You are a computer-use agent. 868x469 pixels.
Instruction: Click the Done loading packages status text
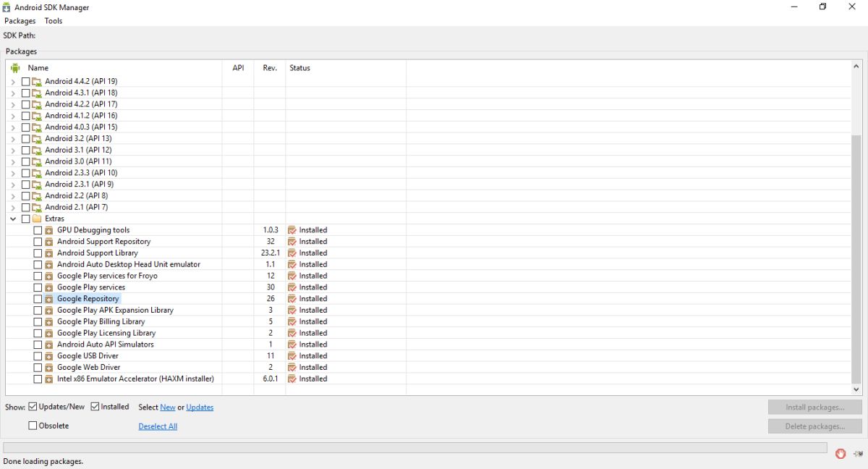coord(43,461)
